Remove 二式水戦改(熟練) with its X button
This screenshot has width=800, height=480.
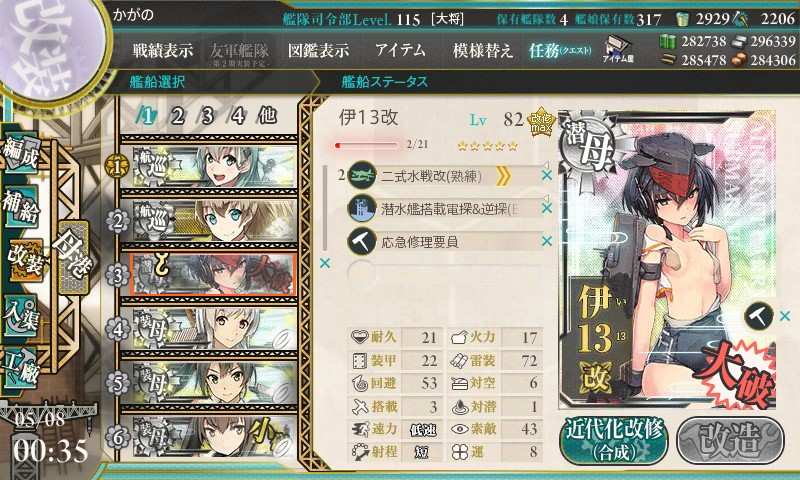[547, 175]
